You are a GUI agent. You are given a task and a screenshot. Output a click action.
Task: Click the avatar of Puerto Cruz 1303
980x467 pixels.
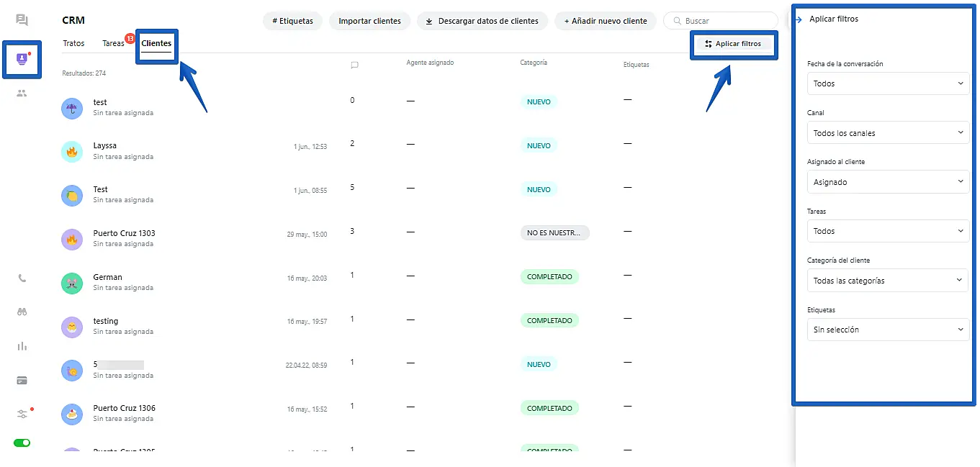point(72,240)
